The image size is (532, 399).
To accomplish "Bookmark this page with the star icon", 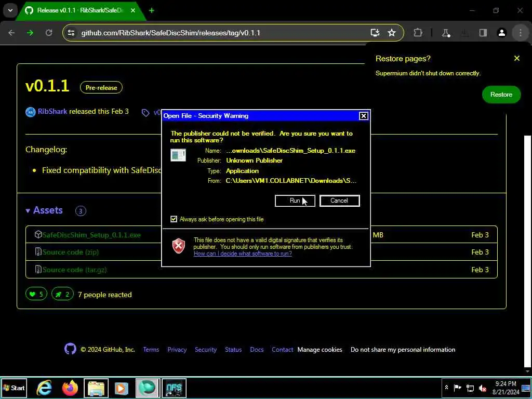I will coord(392,33).
